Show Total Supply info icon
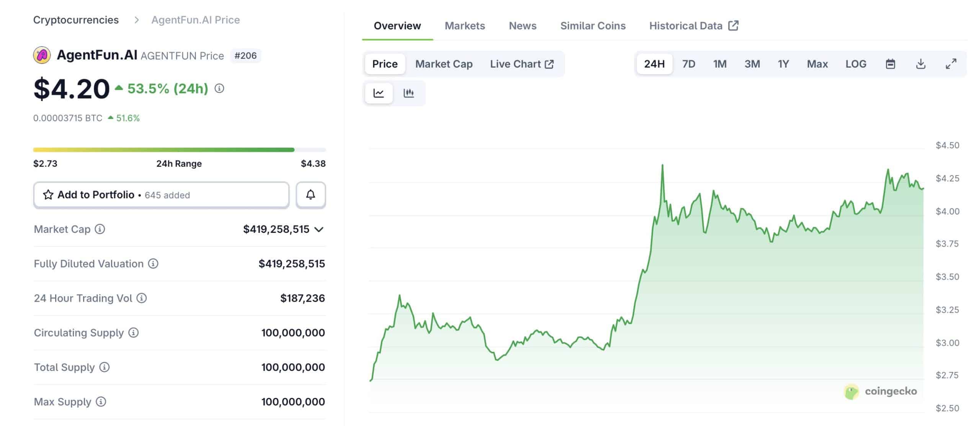Screen dimensions: 980x426 click(105, 367)
